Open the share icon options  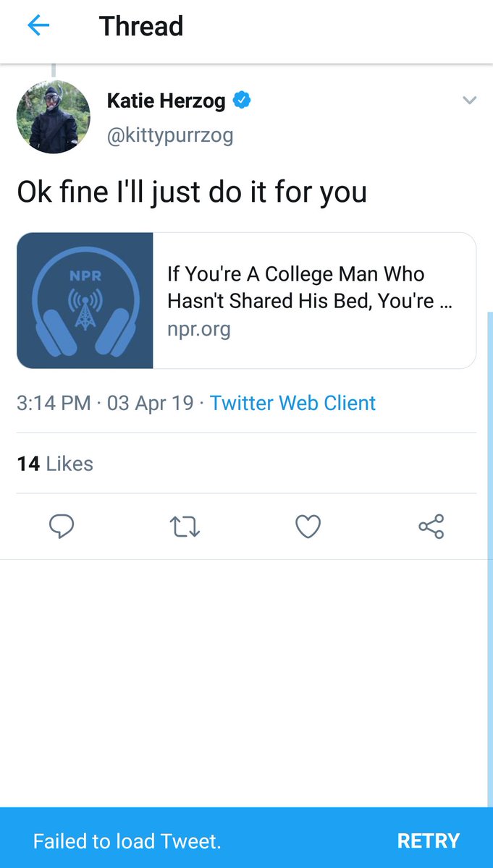click(x=431, y=527)
